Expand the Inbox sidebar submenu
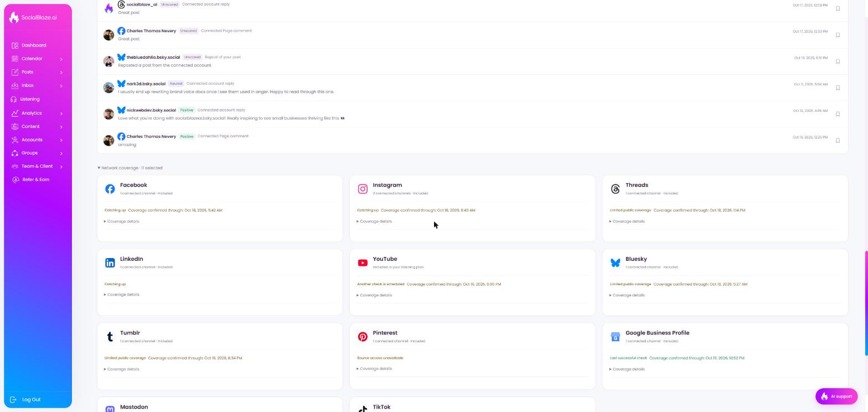 tap(61, 86)
